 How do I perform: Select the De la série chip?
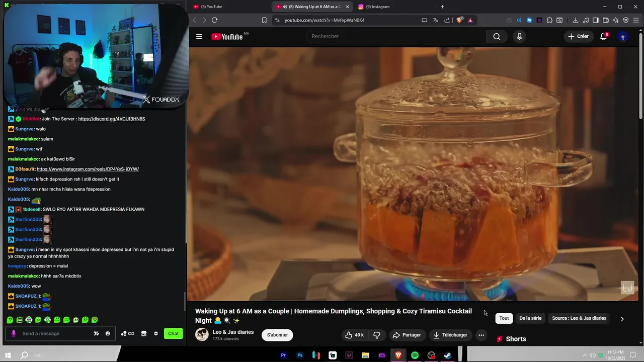point(530,318)
